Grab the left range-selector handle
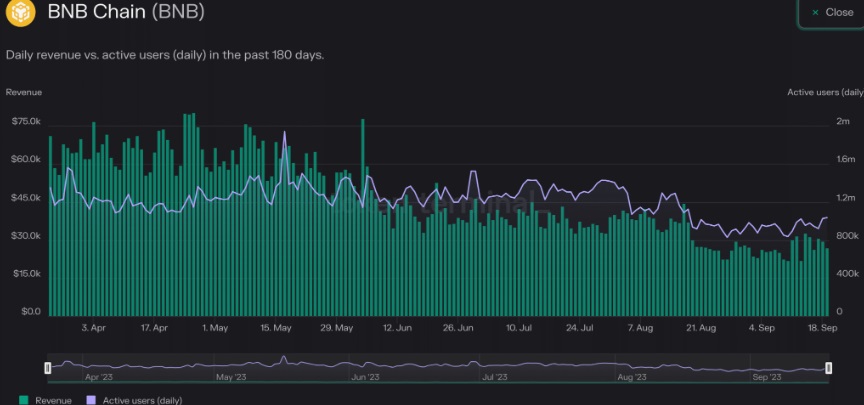This screenshot has width=864, height=405. pos(48,368)
